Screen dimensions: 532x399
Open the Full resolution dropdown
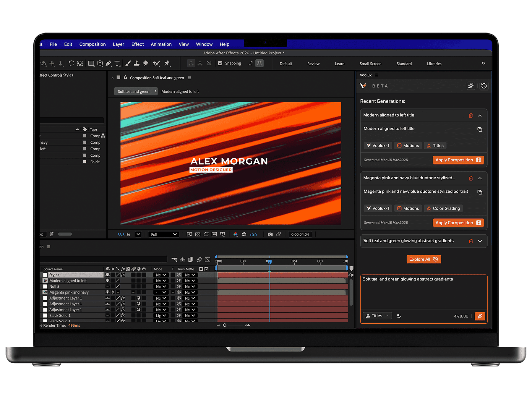164,234
